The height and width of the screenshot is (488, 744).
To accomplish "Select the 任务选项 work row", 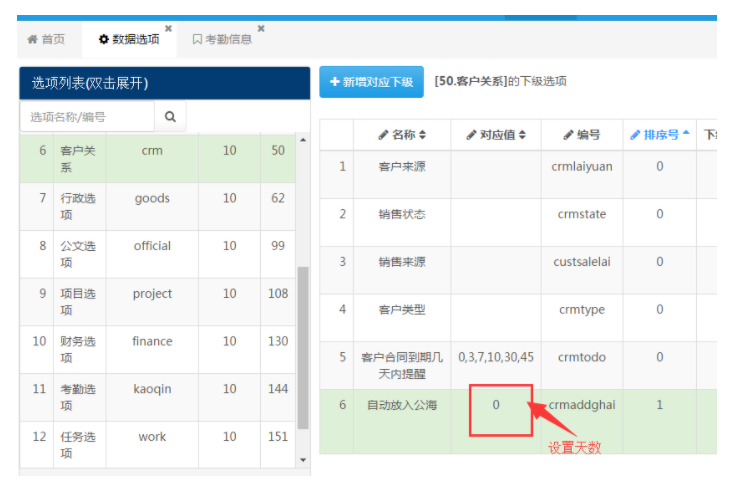I will click(158, 445).
